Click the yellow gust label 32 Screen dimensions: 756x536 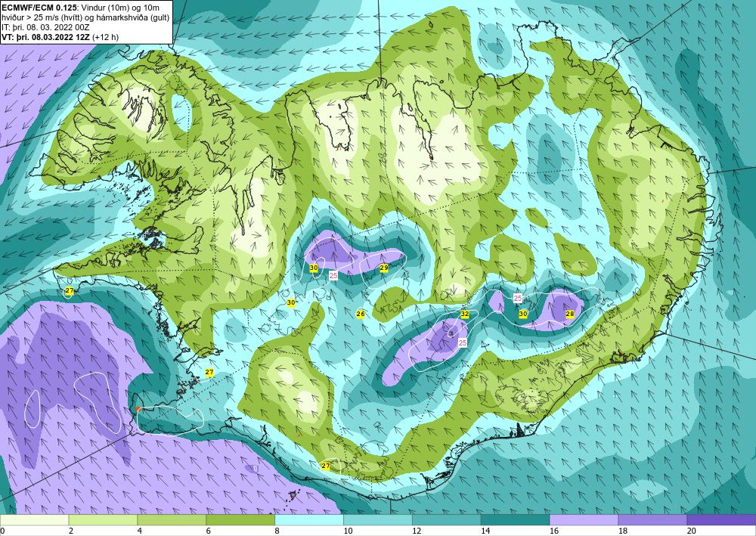coord(465,314)
